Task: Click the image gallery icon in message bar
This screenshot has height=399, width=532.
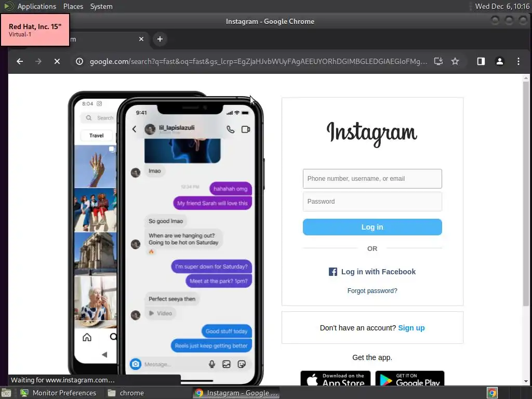Action: 227,364
